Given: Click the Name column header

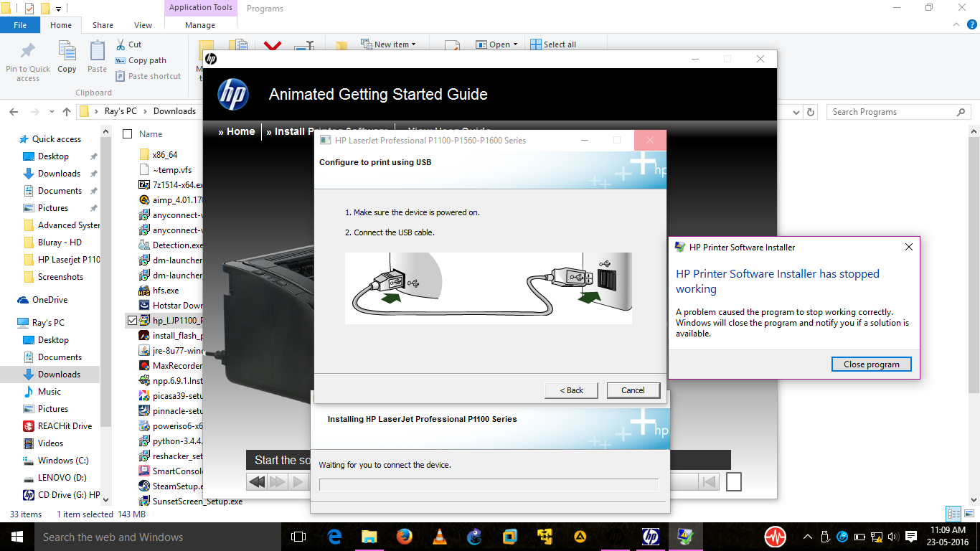Looking at the screenshot, I should [x=151, y=134].
